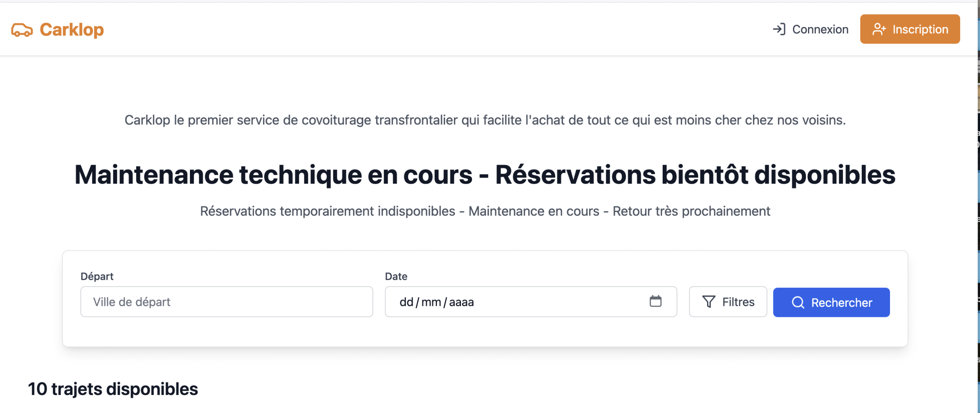
Task: Click the magnifier icon on Rechercher
Action: pos(798,302)
